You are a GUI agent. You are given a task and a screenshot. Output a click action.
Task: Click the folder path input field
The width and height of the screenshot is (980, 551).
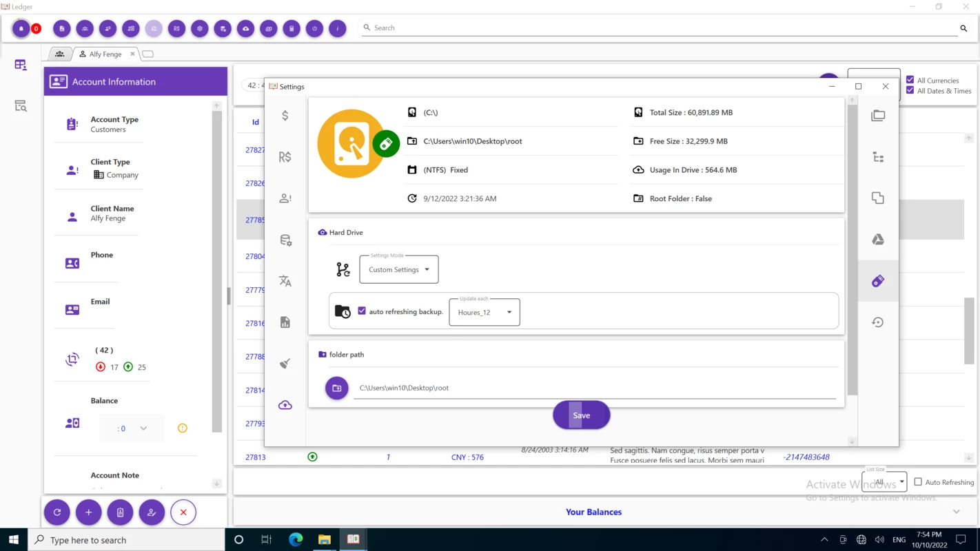pyautogui.click(x=595, y=388)
